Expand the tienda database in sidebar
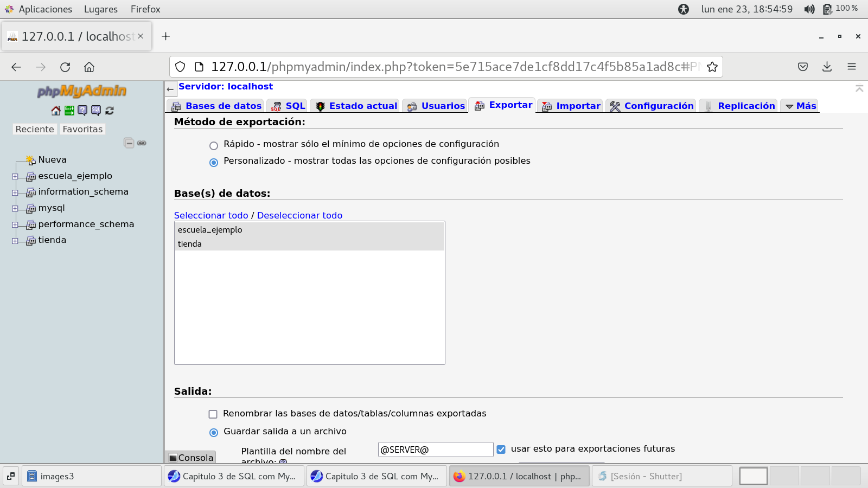Image resolution: width=868 pixels, height=488 pixels. pyautogui.click(x=15, y=241)
